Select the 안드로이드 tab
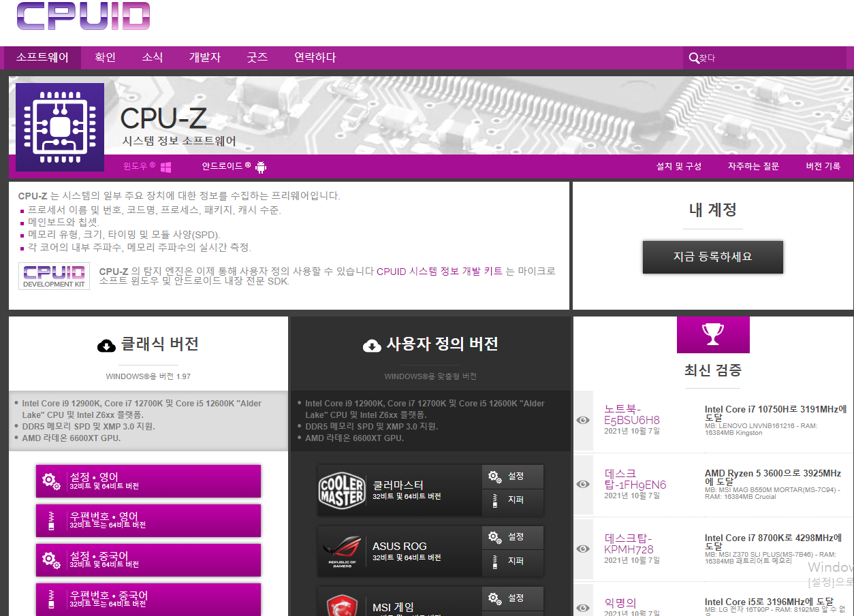The width and height of the screenshot is (854, 616). click(x=234, y=166)
